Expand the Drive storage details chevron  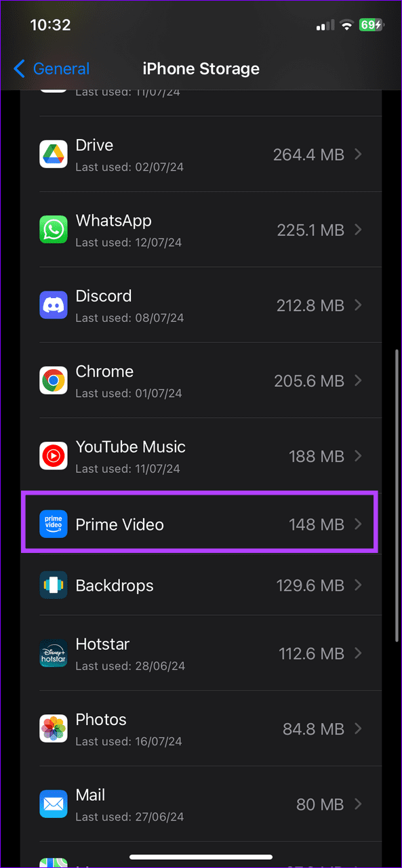358,154
